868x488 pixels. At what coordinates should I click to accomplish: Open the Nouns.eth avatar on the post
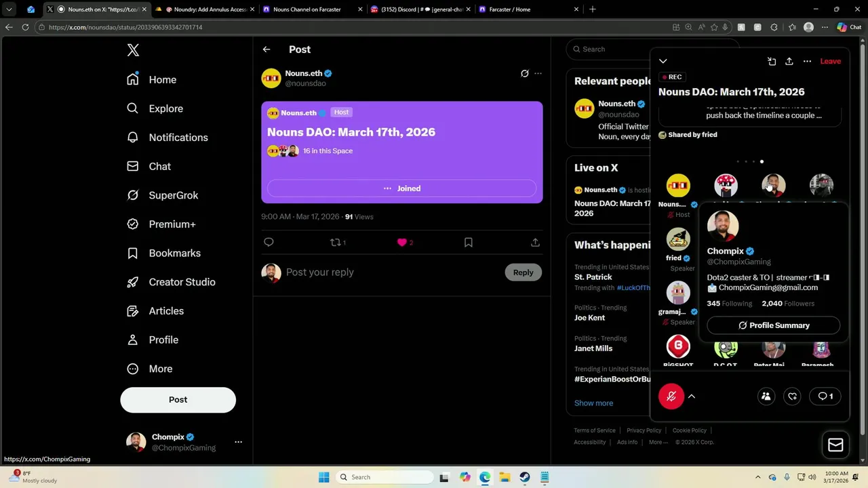271,78
